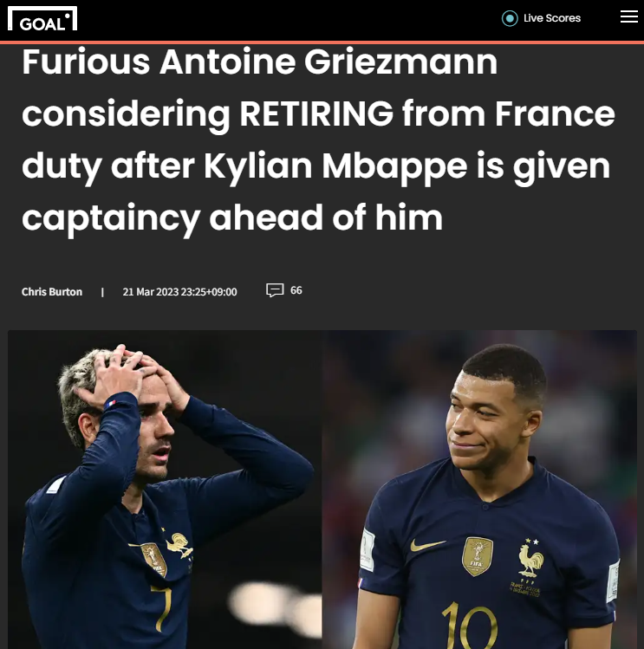
Task: Open author Chris Burton's profile
Action: [x=52, y=292]
